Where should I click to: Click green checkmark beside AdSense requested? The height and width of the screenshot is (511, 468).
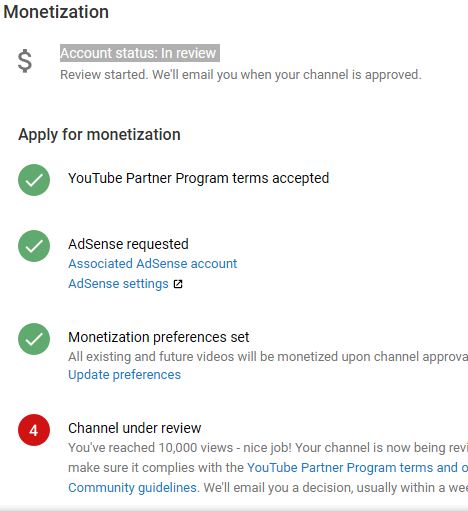click(34, 246)
